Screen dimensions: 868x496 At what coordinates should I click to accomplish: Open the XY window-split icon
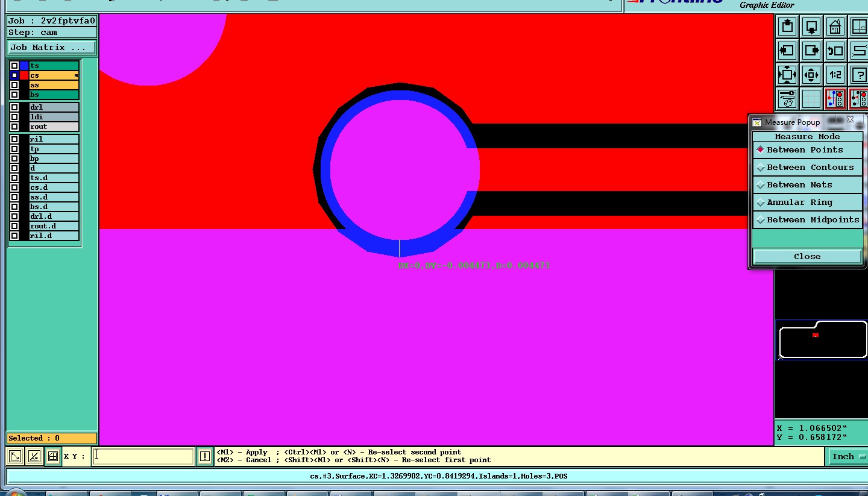coord(859,27)
